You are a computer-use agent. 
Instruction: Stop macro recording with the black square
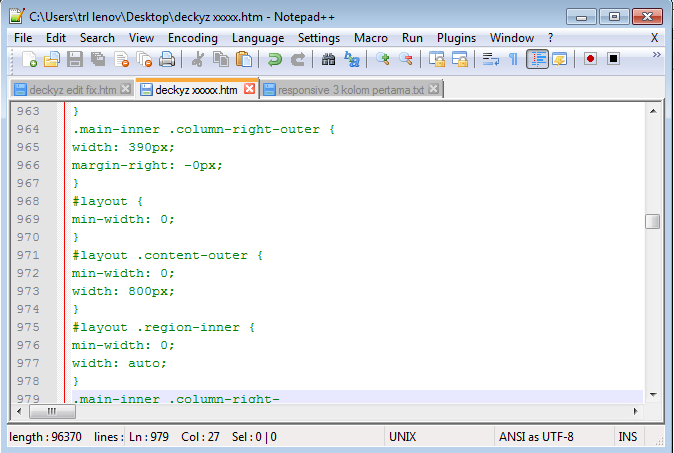coord(613,58)
